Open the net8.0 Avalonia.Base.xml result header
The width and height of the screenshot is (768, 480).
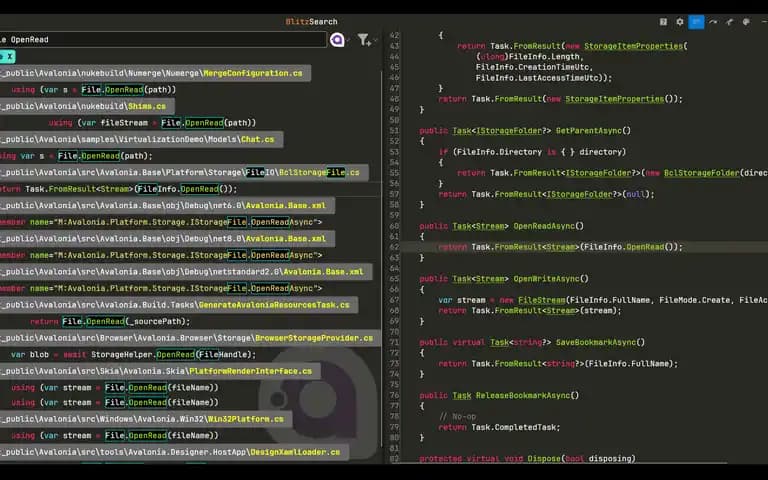[168, 239]
